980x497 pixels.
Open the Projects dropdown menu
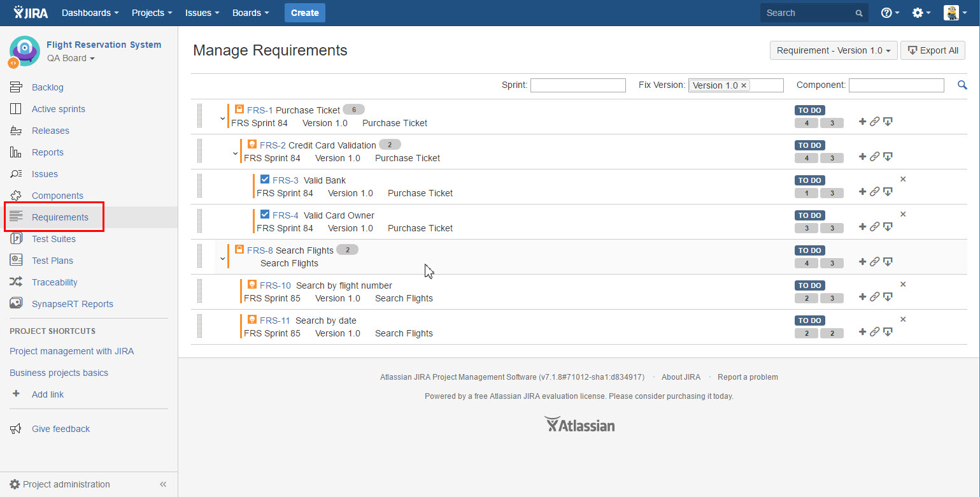(151, 13)
